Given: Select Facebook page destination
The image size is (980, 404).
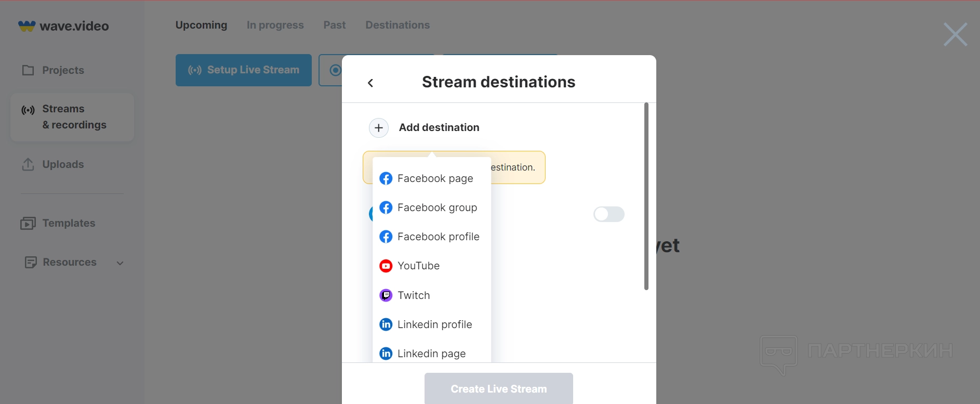Looking at the screenshot, I should pos(434,178).
